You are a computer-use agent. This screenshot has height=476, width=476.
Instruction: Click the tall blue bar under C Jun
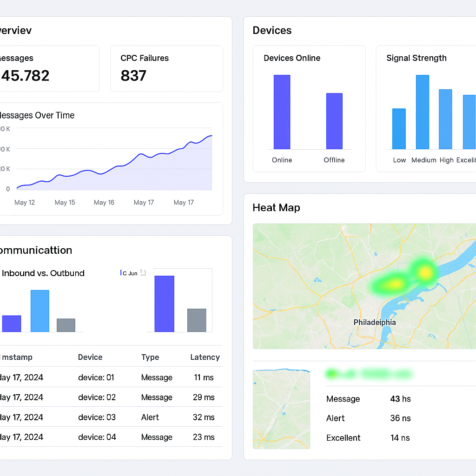(164, 304)
